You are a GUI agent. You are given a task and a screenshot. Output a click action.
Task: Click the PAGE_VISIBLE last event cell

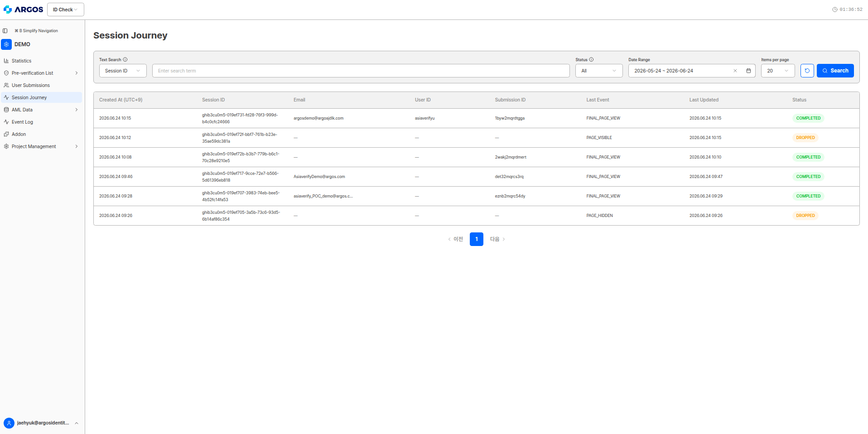coord(599,138)
